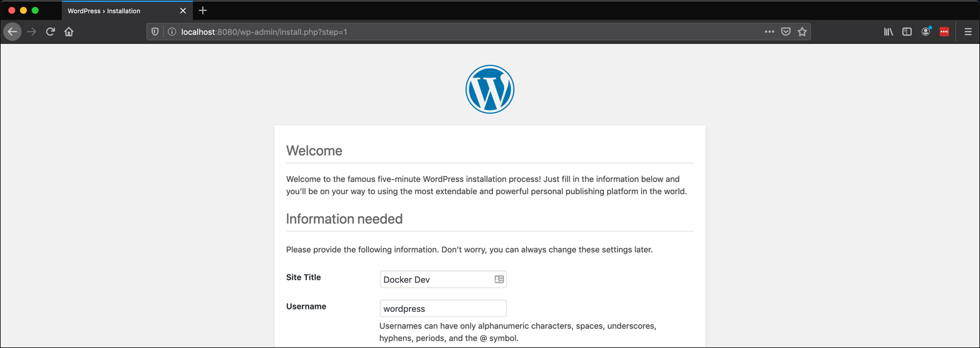Click the address bar URL text
This screenshot has width=980, height=348.
264,32
